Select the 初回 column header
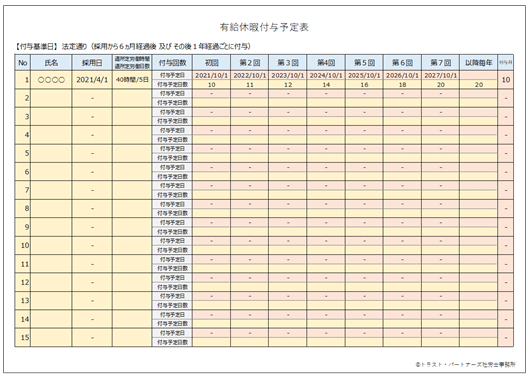Screen dimensions: 529x378 click(x=212, y=62)
